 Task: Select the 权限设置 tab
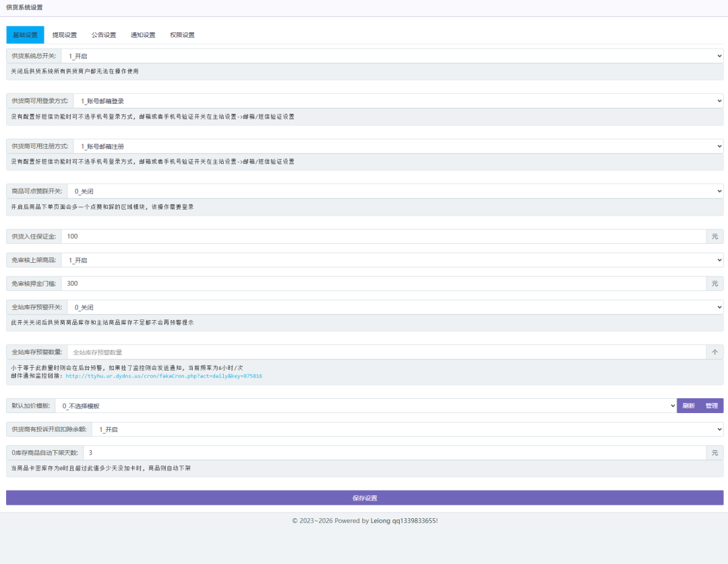point(182,35)
